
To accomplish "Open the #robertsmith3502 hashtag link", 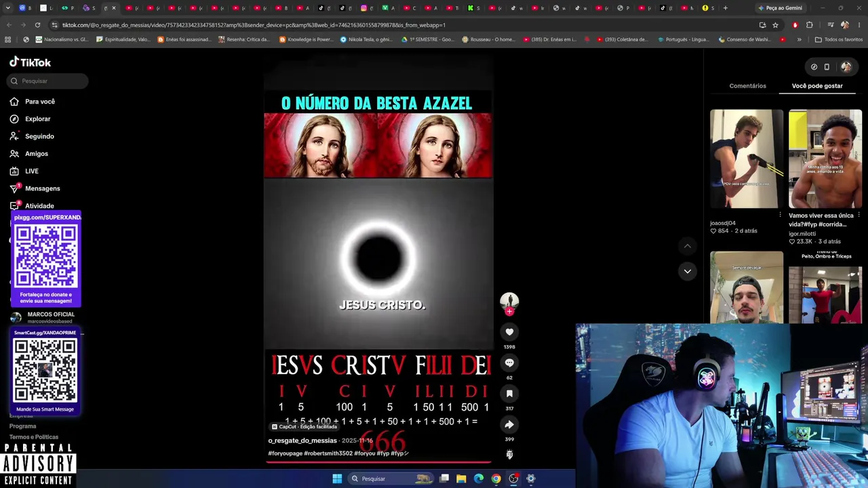I will coord(328,453).
